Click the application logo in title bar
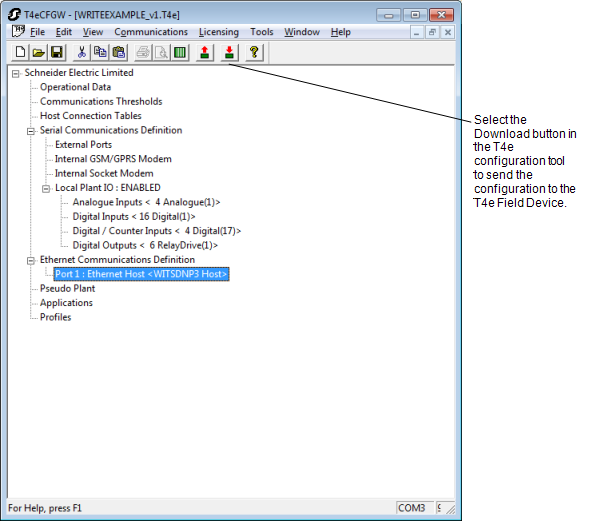 tap(14, 15)
